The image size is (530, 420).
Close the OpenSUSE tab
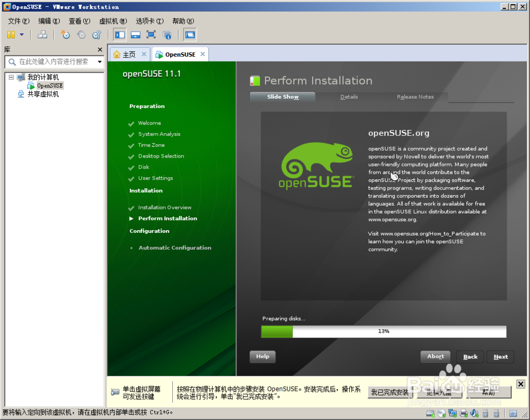202,54
